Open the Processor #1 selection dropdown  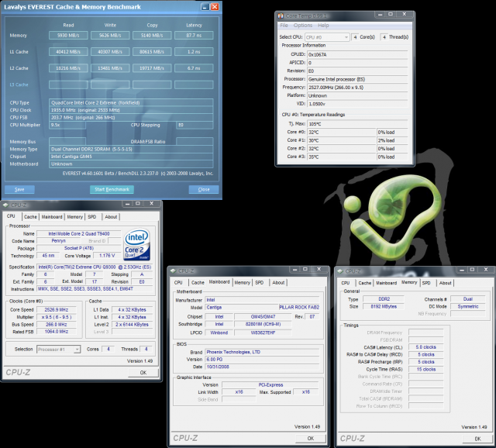coord(59,350)
